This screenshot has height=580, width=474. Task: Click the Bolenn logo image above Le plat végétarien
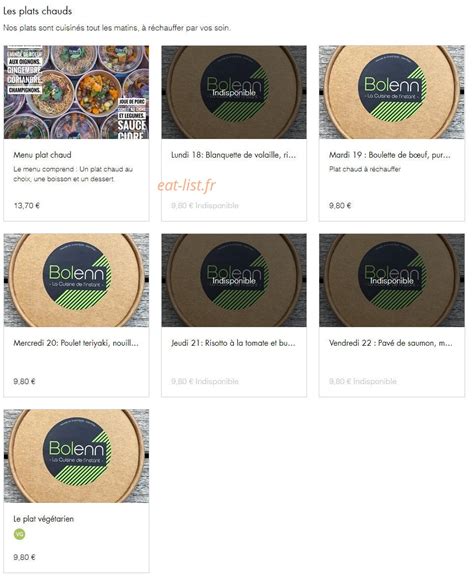[x=76, y=456]
